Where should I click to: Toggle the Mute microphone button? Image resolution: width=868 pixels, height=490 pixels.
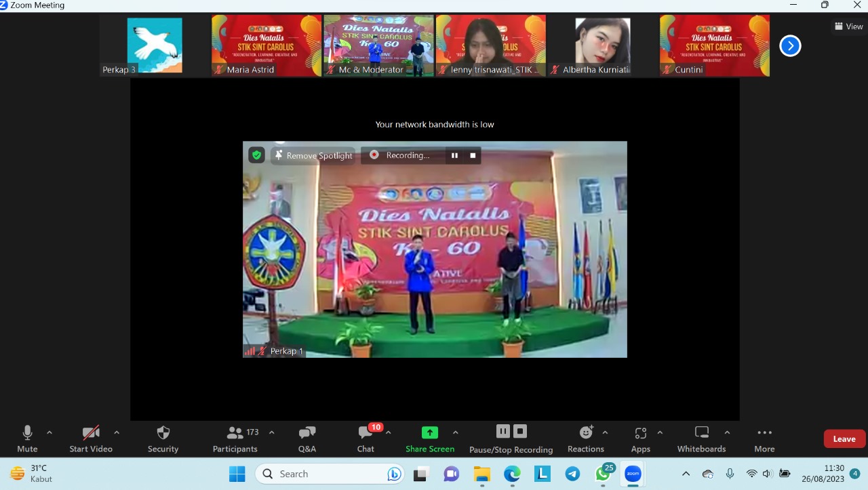(x=27, y=433)
